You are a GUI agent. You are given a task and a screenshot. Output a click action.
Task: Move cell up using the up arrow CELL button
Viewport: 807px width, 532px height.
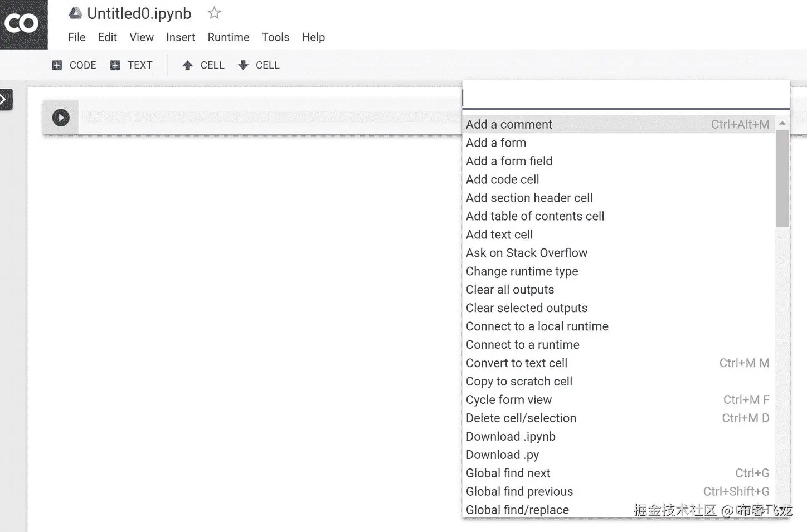point(203,65)
